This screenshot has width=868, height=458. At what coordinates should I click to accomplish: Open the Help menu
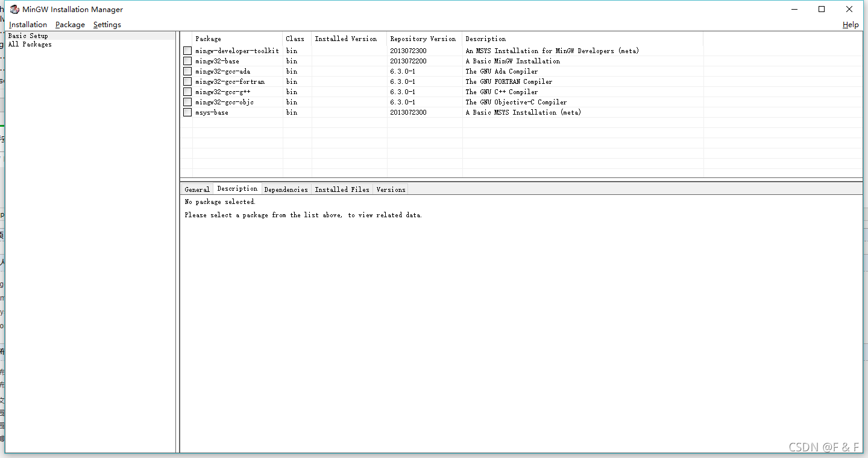tap(851, 25)
